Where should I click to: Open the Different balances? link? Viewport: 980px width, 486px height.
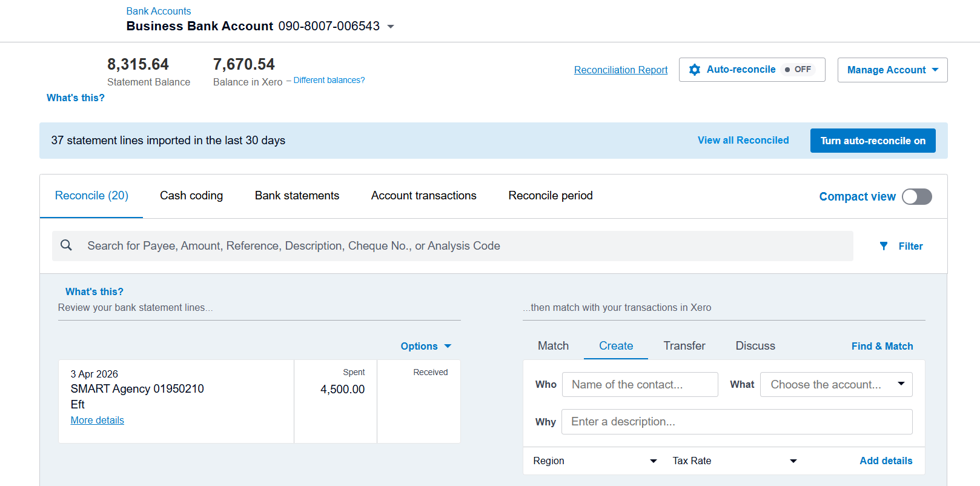pyautogui.click(x=329, y=80)
